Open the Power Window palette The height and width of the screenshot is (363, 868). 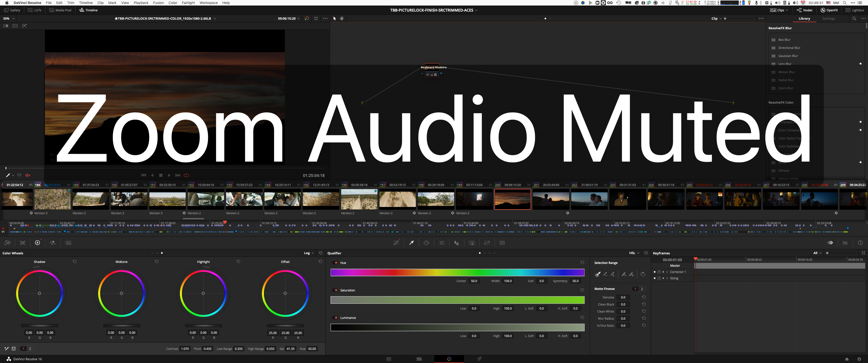tap(426, 243)
